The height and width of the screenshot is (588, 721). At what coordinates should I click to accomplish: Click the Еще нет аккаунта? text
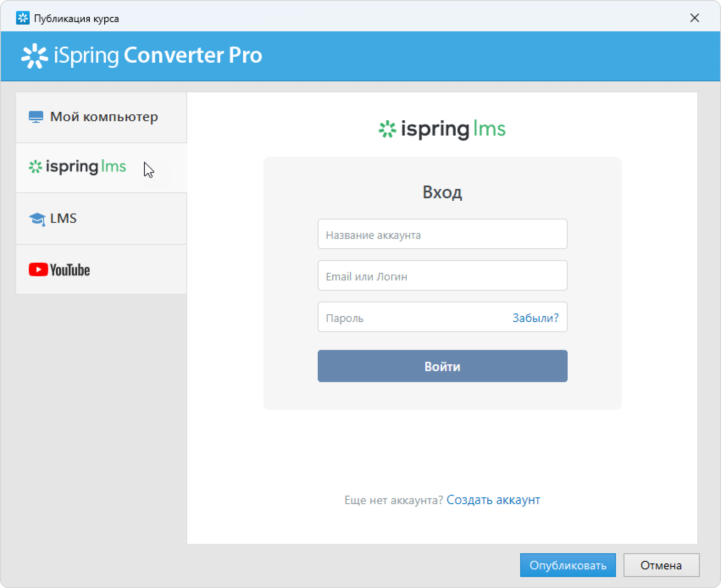coord(394,500)
